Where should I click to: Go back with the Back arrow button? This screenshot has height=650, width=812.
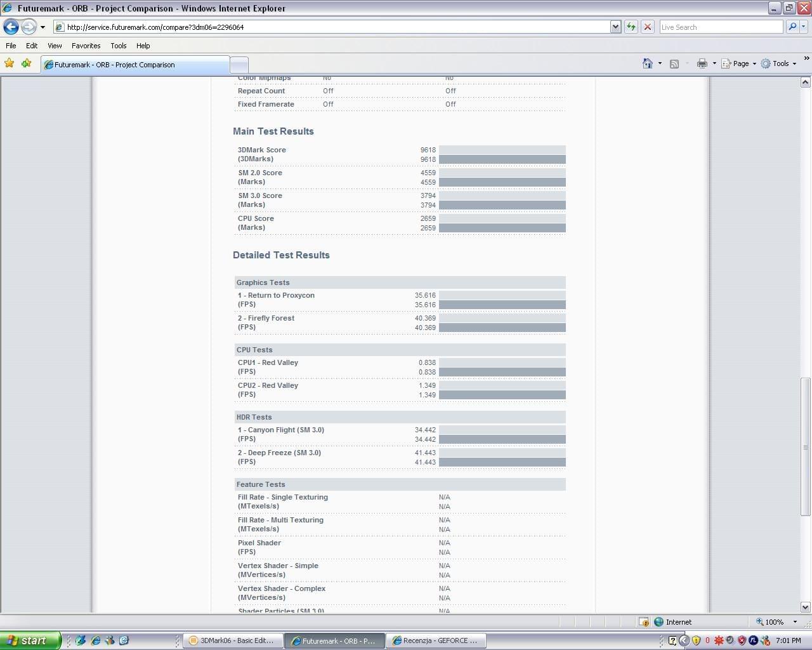pos(11,27)
